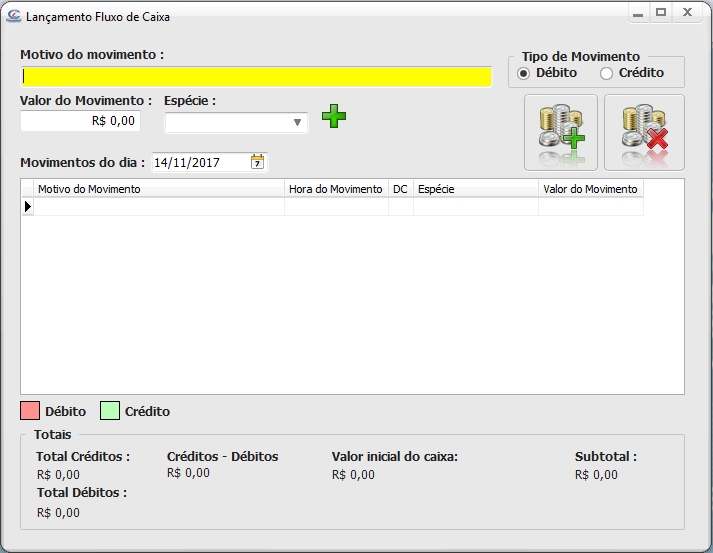
Task: Click the red Débito legend swatch
Action: point(30,411)
